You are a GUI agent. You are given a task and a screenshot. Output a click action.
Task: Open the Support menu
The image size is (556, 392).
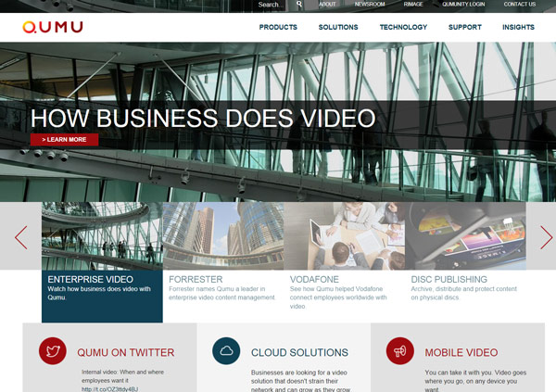point(465,27)
